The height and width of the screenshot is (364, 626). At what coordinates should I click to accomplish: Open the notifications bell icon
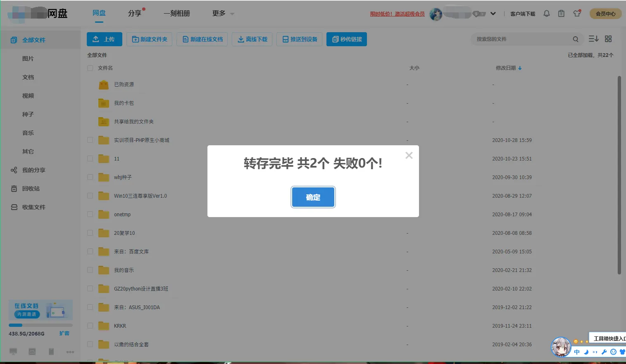pyautogui.click(x=546, y=13)
